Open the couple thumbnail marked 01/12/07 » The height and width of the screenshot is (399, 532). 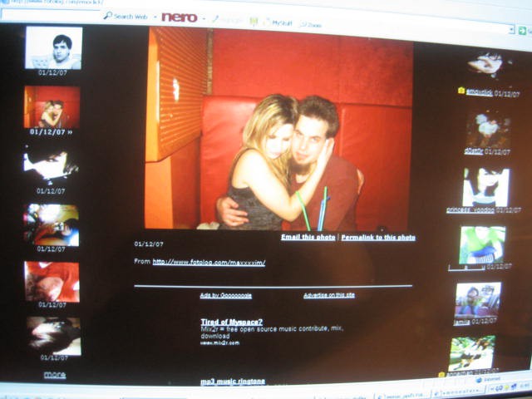pyautogui.click(x=52, y=107)
